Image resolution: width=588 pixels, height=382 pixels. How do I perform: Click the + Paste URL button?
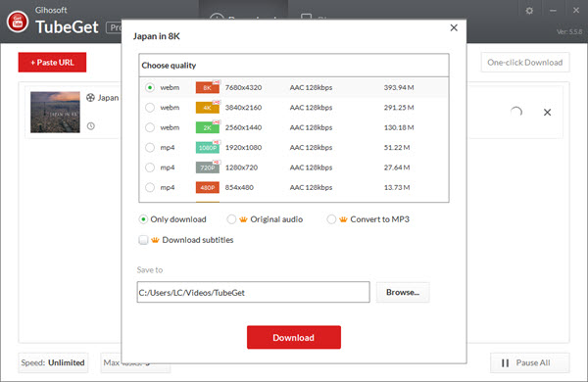pos(52,63)
